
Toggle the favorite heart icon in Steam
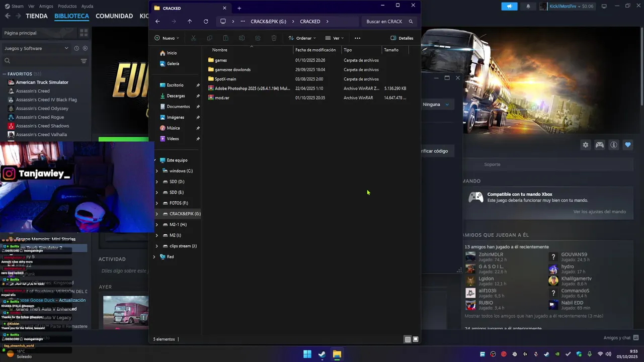pyautogui.click(x=628, y=145)
